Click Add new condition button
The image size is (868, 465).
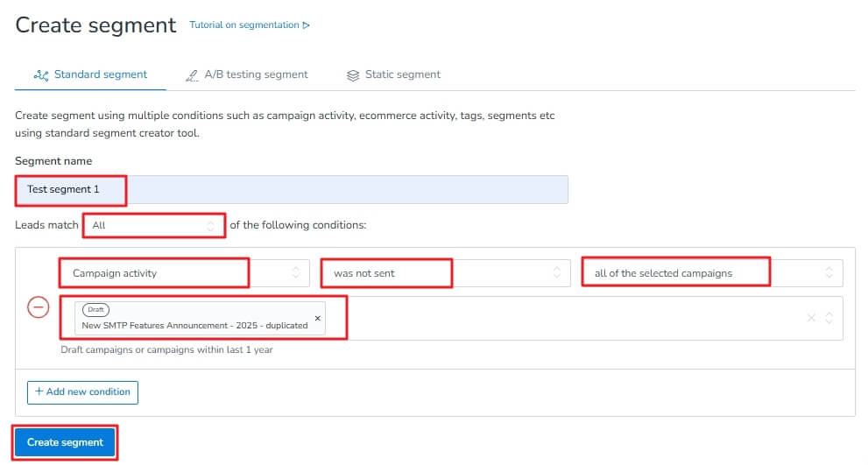[x=82, y=391]
